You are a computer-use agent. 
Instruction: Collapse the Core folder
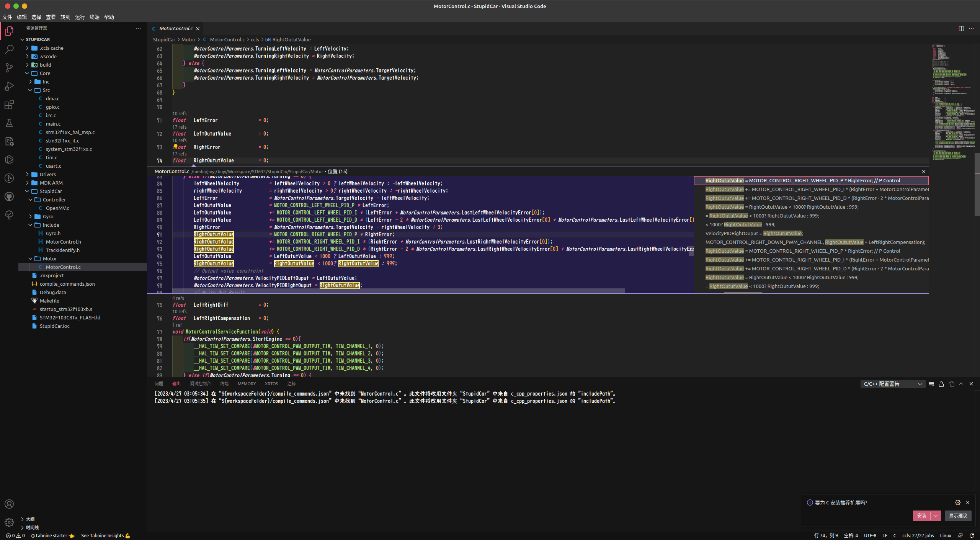tap(45, 73)
